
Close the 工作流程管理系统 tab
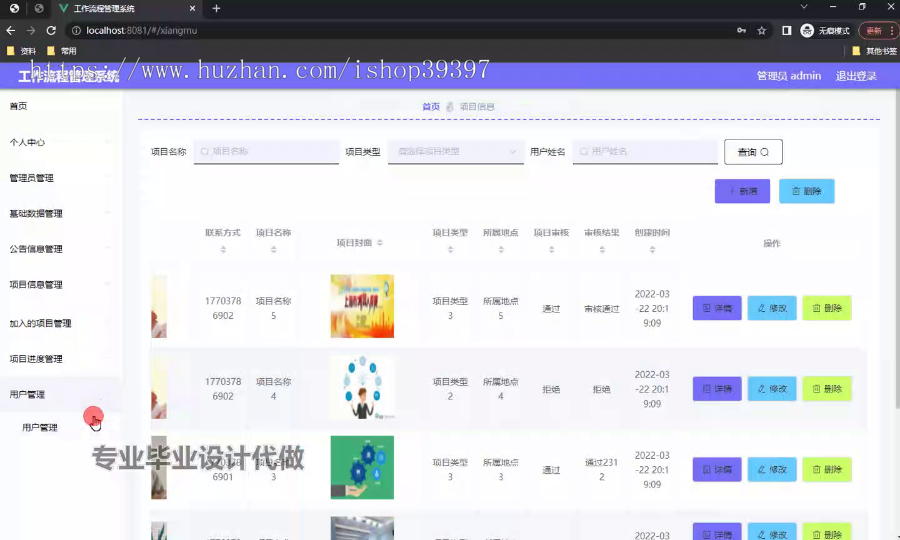[x=192, y=8]
